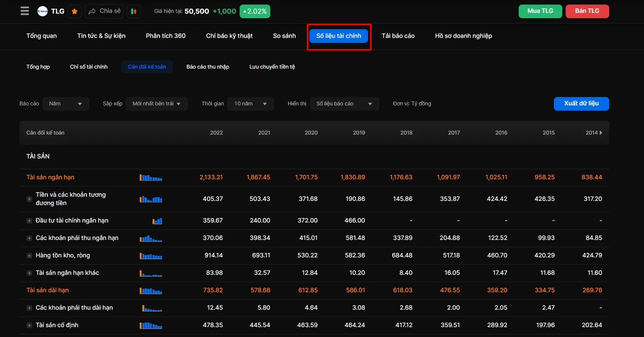This screenshot has width=644, height=337.
Task: Click the current price 50,500
Action: (x=197, y=11)
